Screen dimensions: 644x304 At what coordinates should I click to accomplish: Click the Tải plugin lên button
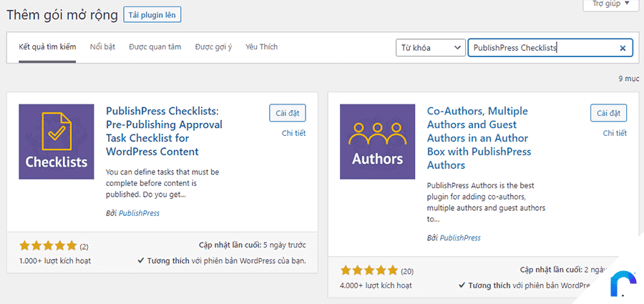(x=152, y=15)
